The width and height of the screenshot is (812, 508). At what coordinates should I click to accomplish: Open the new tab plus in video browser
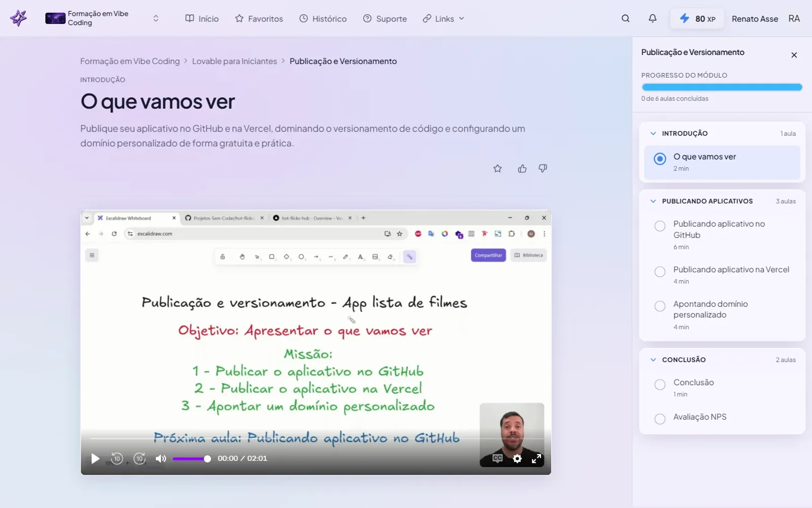tap(363, 218)
